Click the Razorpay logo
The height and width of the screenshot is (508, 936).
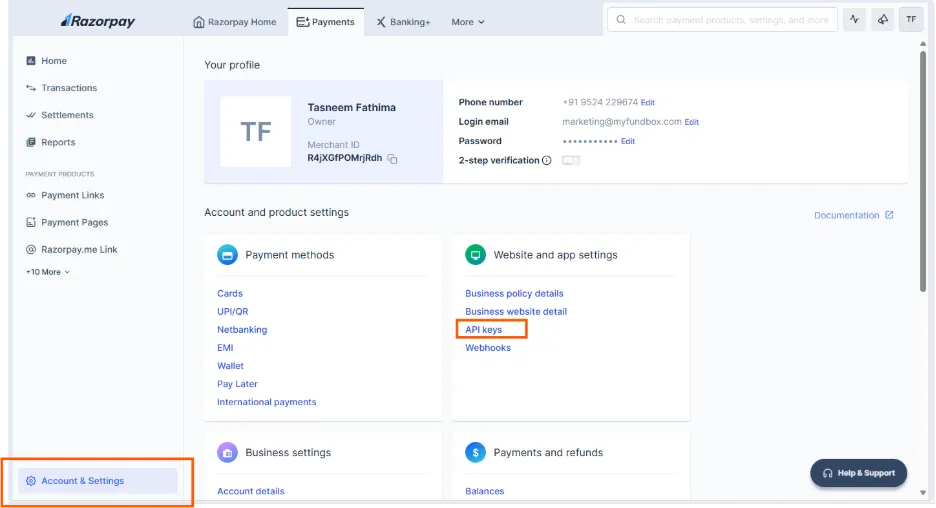click(x=98, y=21)
